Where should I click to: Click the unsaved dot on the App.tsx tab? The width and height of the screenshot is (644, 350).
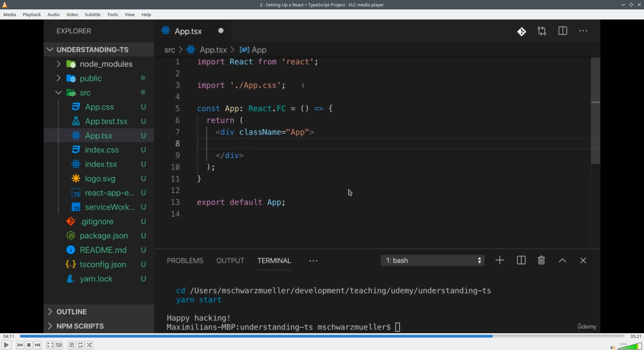[x=221, y=31]
